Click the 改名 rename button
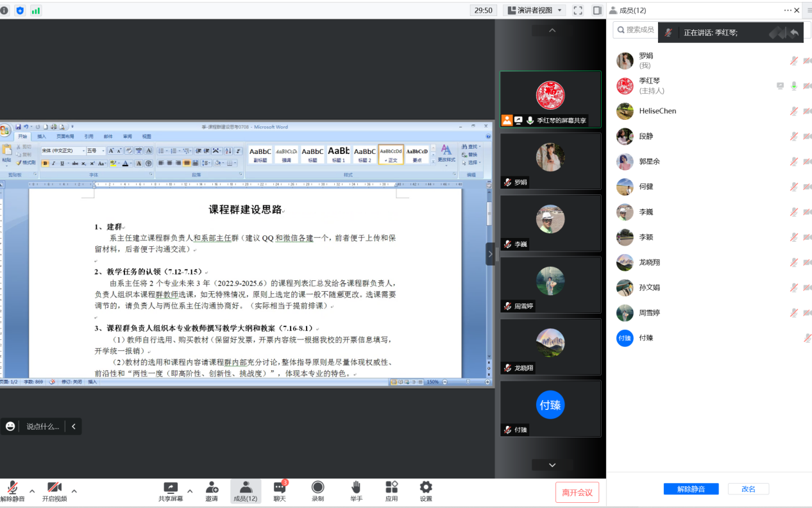 [x=748, y=489]
